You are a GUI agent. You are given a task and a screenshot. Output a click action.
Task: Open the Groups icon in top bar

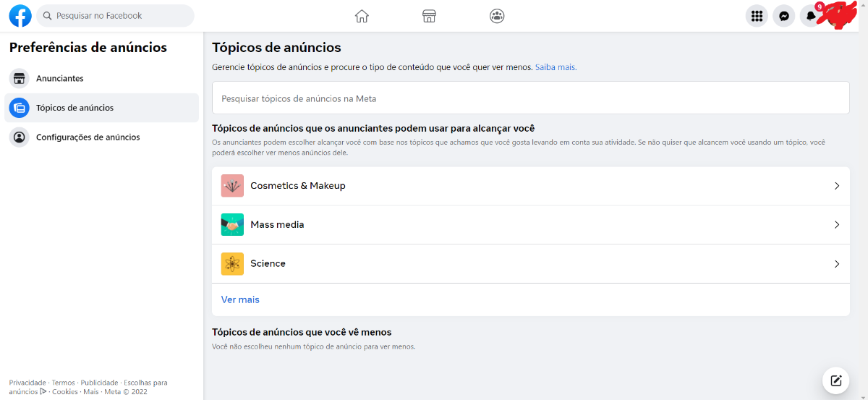click(x=497, y=16)
